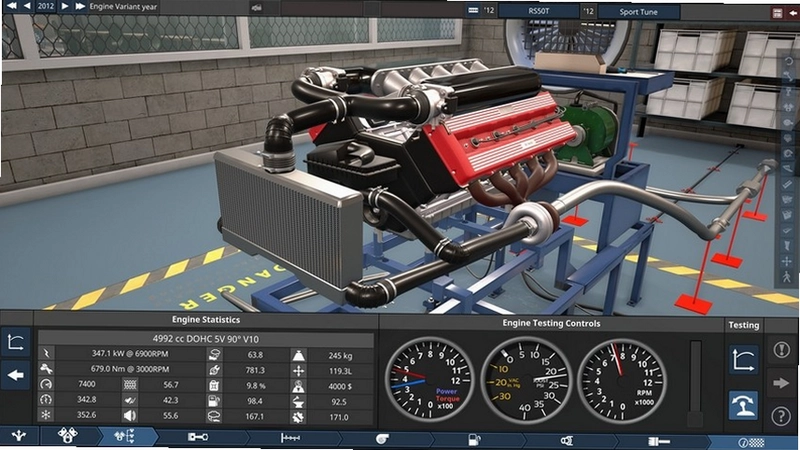Click the grey next arrow button

pos(781,383)
